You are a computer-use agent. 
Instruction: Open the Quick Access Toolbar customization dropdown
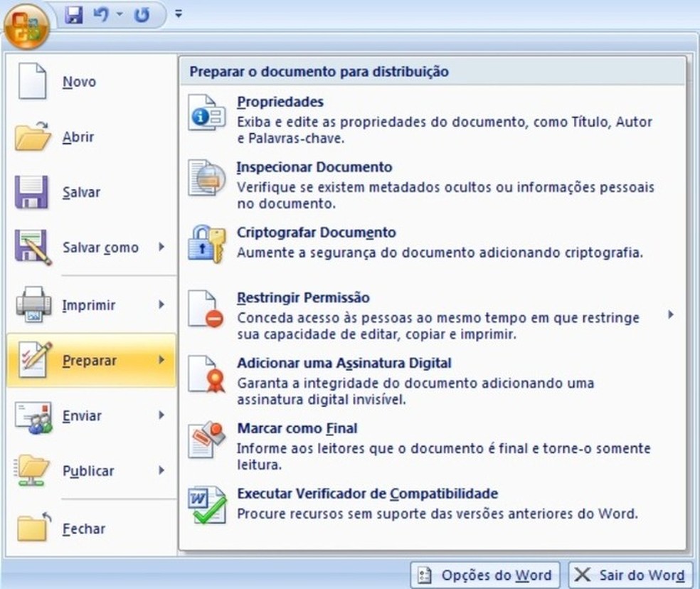(178, 13)
